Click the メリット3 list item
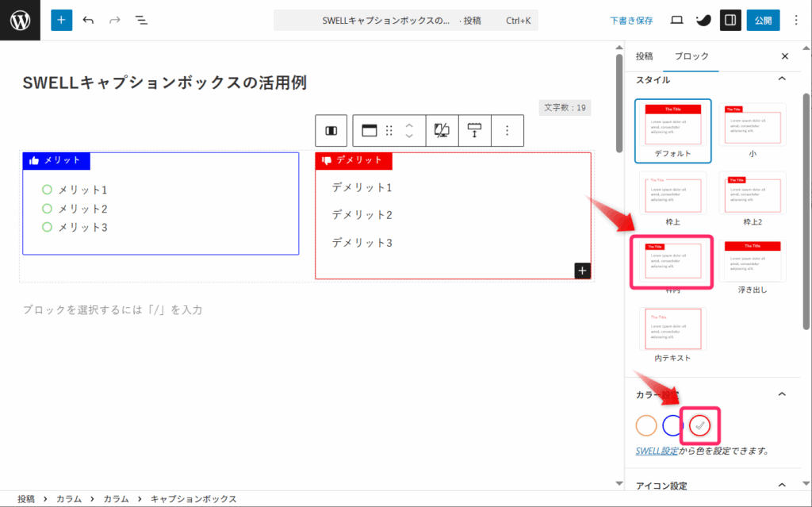812x507 pixels. (x=82, y=227)
